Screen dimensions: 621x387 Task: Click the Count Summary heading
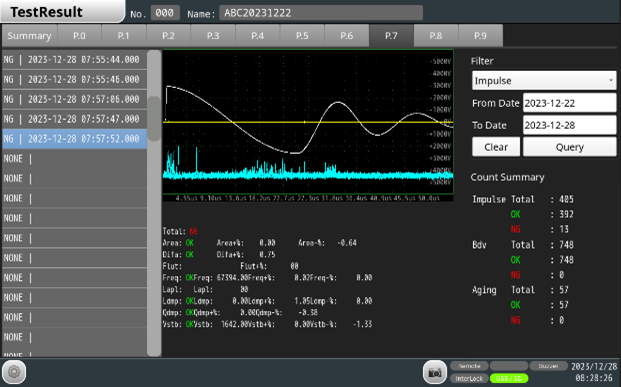[x=507, y=177]
